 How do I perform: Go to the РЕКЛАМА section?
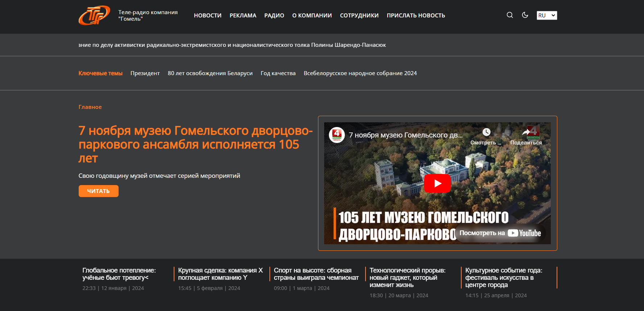(243, 16)
